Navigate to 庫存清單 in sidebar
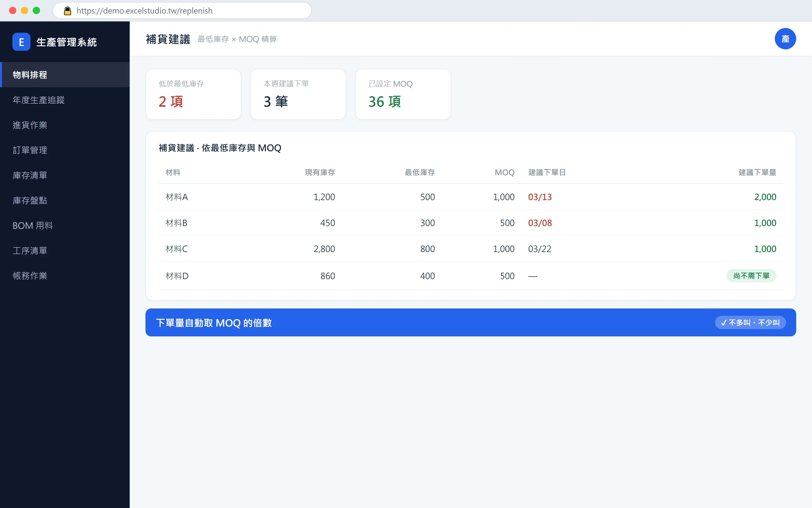This screenshot has height=508, width=812. coord(65,175)
